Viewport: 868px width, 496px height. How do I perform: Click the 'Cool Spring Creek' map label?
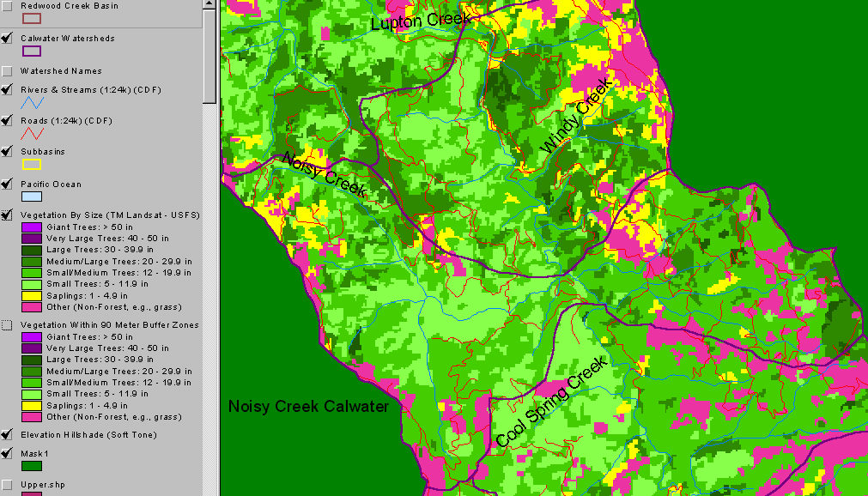click(x=552, y=402)
